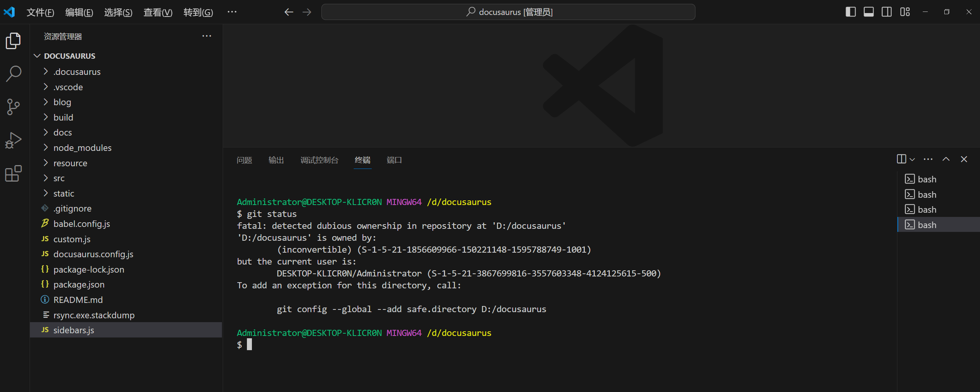This screenshot has width=980, height=392.
Task: Expand the static folder
Action: click(126, 194)
